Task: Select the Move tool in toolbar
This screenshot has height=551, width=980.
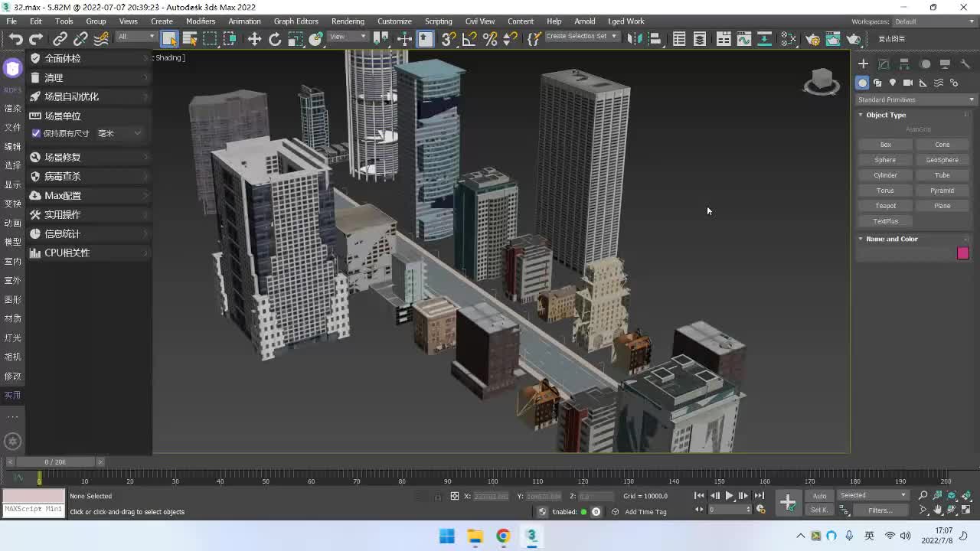Action: [254, 39]
